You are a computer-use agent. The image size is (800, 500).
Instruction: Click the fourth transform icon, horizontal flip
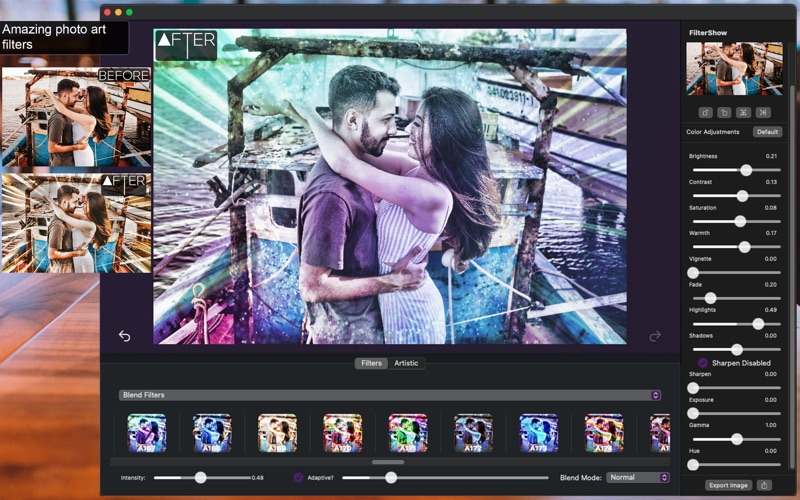point(763,113)
